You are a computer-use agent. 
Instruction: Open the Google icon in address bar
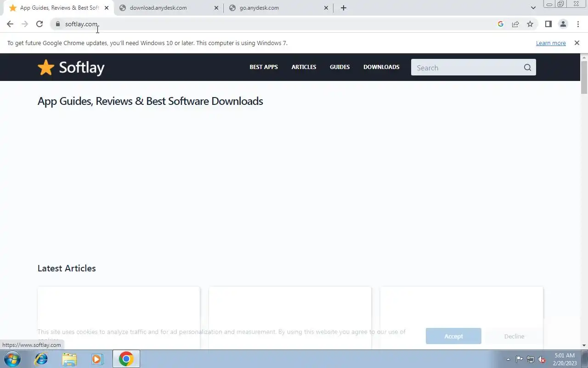(501, 24)
